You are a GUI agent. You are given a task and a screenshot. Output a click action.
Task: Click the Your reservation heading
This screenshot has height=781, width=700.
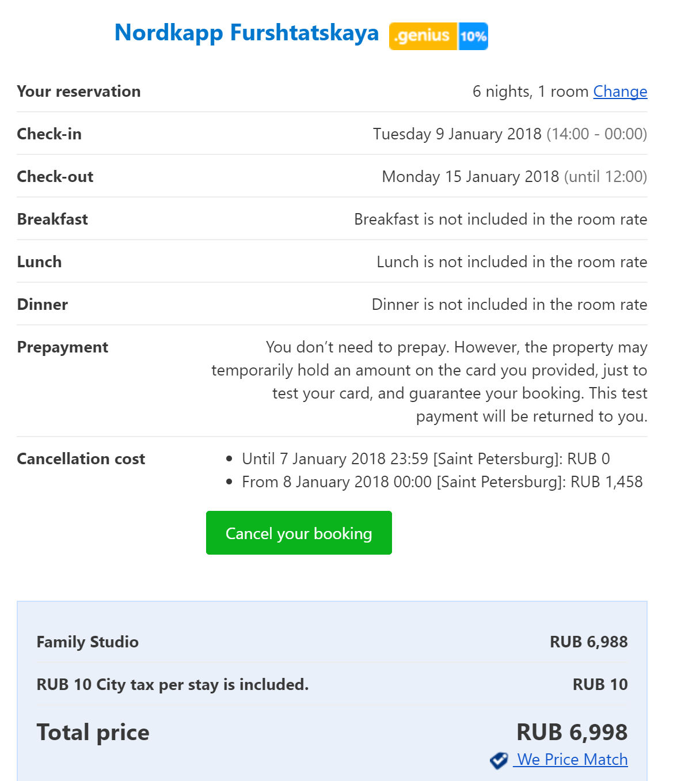79,91
